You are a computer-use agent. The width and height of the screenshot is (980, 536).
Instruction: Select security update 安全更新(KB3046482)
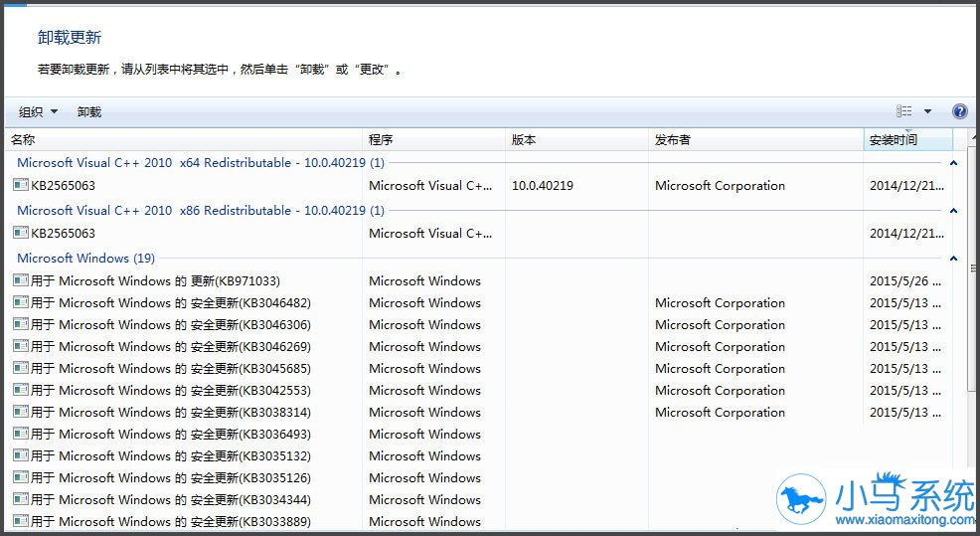pos(171,303)
